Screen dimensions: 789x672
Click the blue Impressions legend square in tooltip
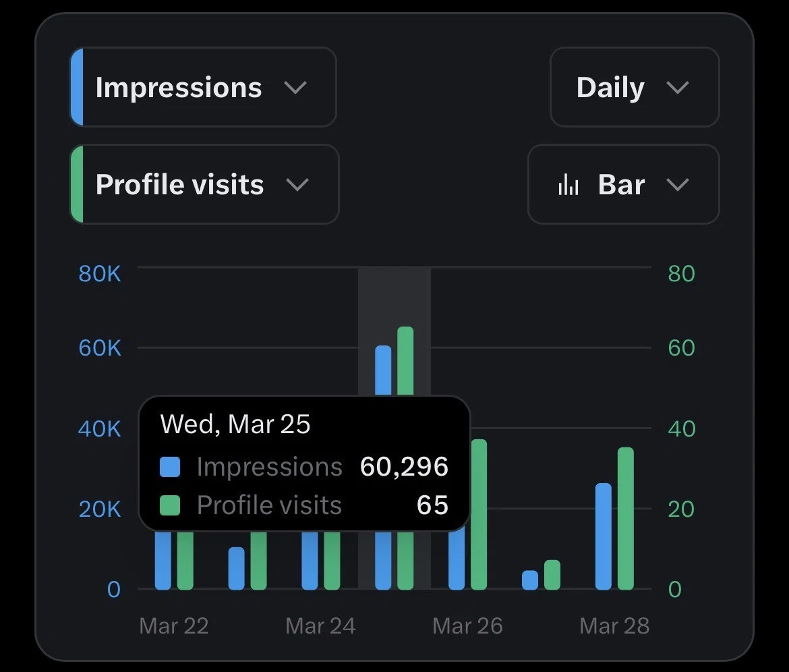point(169,467)
